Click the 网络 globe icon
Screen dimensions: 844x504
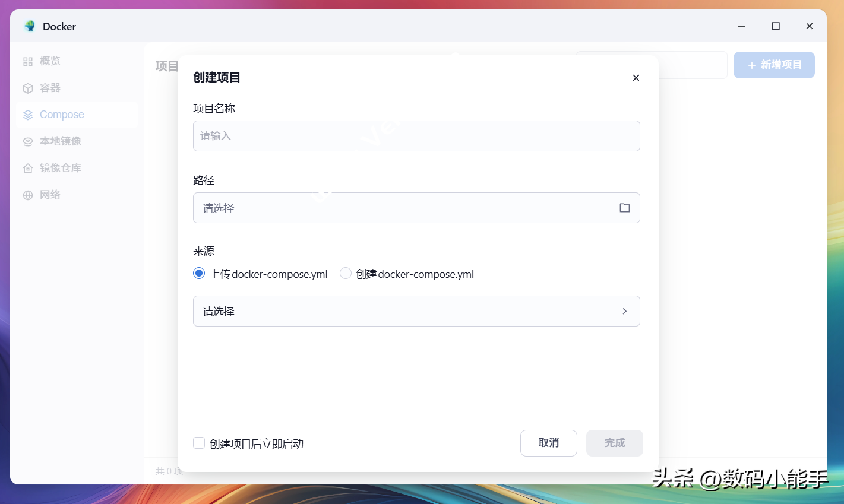point(28,195)
